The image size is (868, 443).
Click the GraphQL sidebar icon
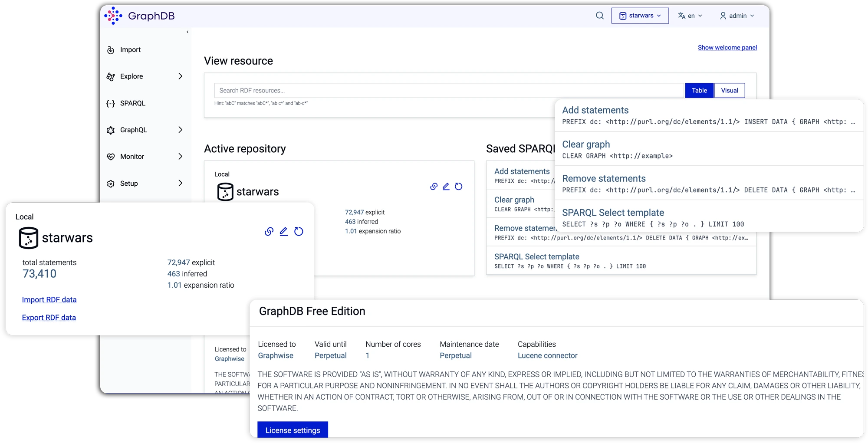[111, 130]
